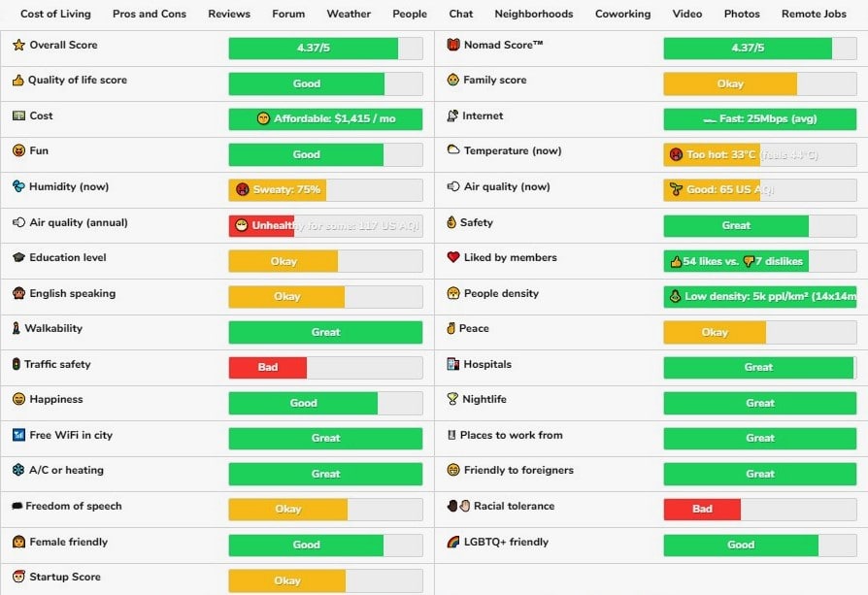Switch to the Neighborhoods tab
The image size is (868, 595).
click(533, 15)
